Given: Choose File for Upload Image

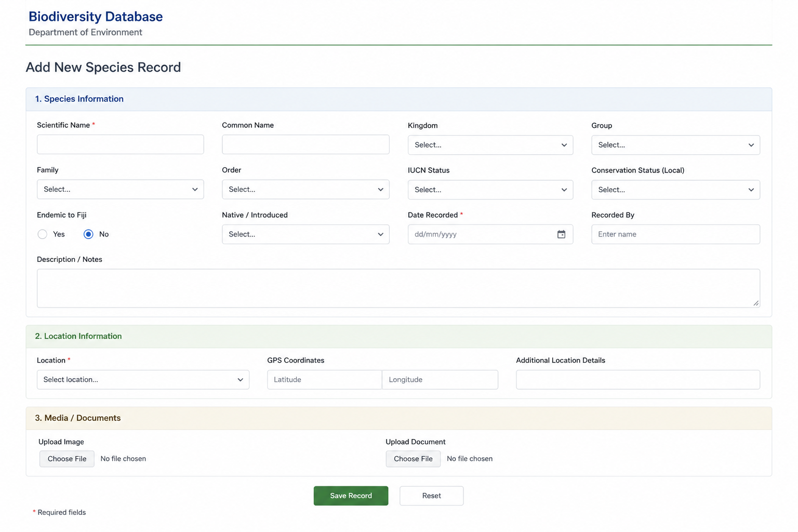Looking at the screenshot, I should pyautogui.click(x=67, y=459).
